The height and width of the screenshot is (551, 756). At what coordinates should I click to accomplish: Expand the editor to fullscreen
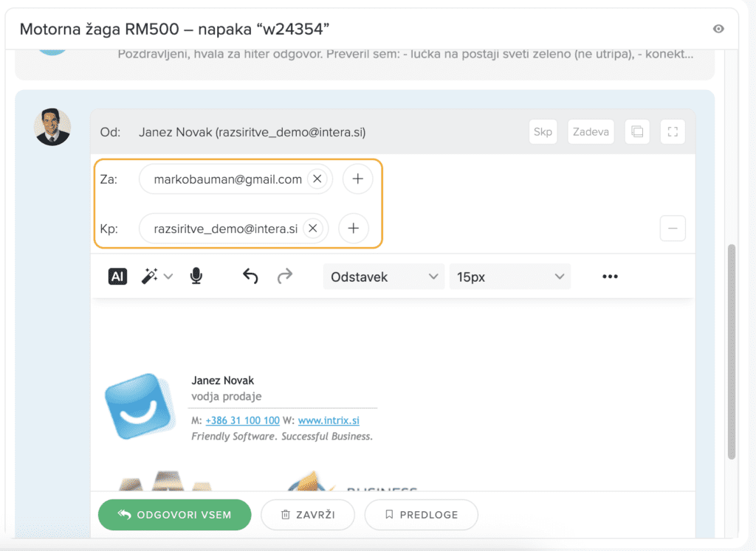click(672, 132)
